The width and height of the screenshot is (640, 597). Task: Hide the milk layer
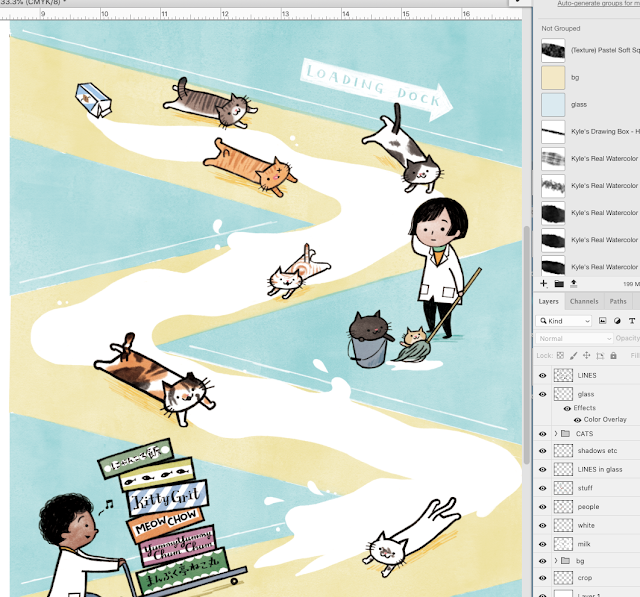(542, 544)
